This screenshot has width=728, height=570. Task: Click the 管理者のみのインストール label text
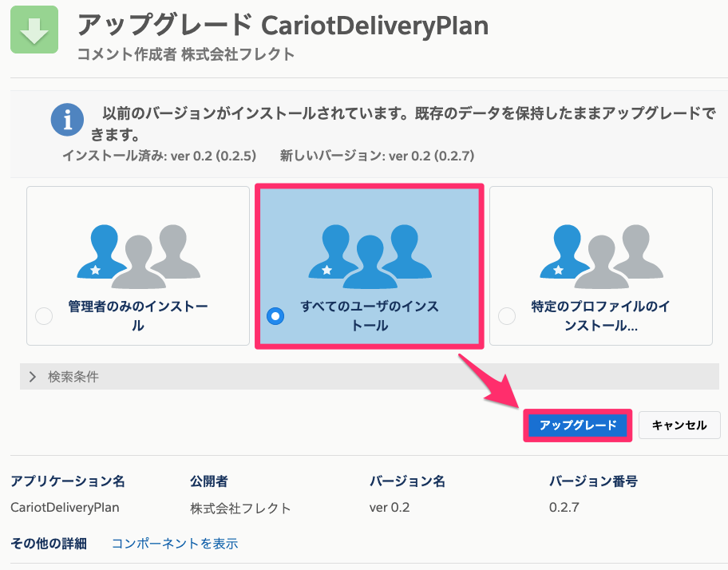click(138, 315)
